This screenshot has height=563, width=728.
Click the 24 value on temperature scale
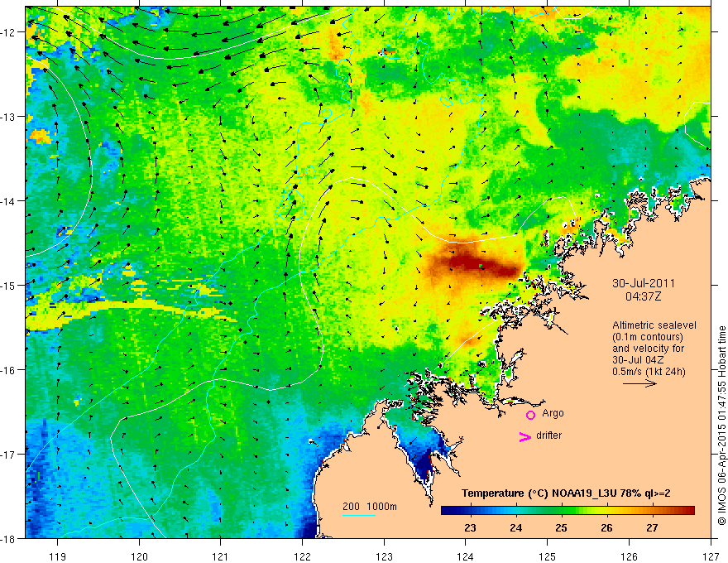click(x=516, y=527)
